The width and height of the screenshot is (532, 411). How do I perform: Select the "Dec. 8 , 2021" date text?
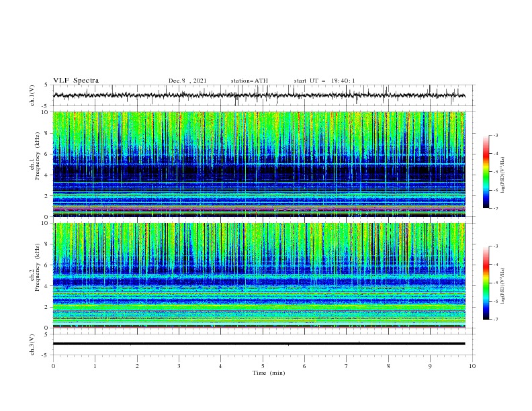187,81
